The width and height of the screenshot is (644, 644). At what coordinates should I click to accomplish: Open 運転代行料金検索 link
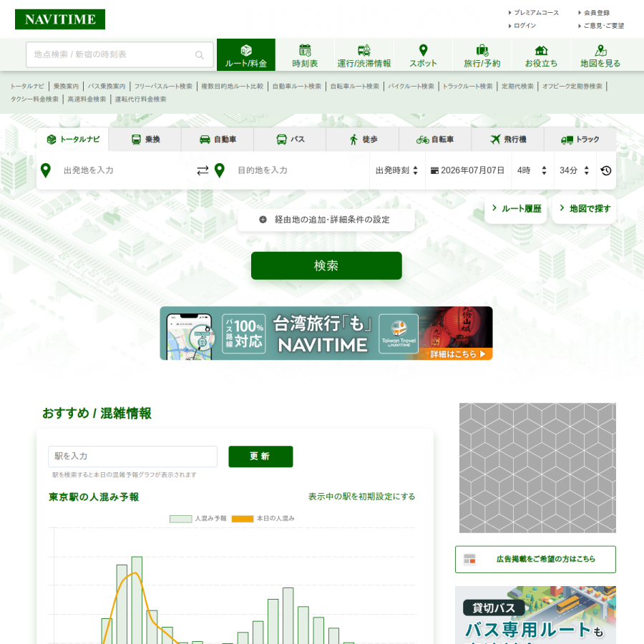pos(140,99)
